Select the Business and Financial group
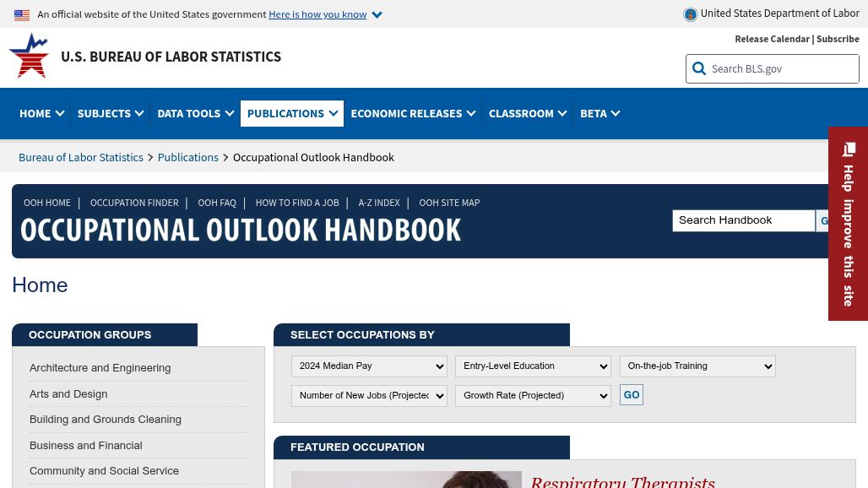The image size is (868, 488). [x=86, y=446]
